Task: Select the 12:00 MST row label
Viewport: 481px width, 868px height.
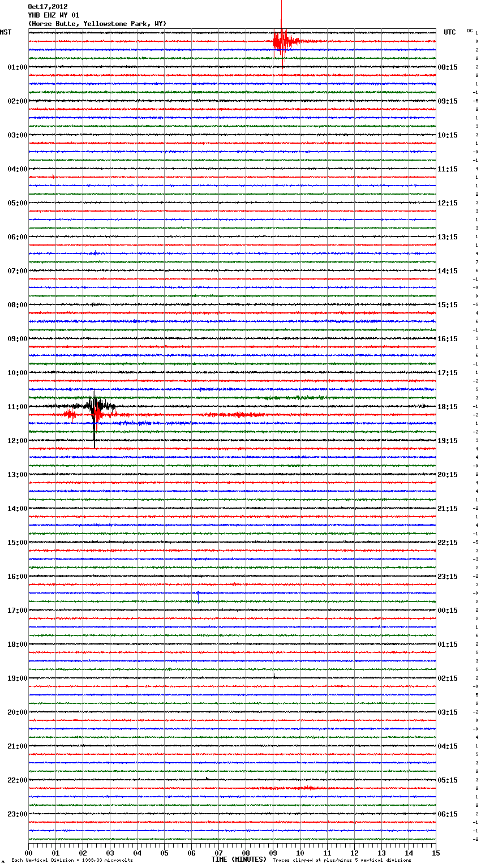Action: click(x=18, y=441)
